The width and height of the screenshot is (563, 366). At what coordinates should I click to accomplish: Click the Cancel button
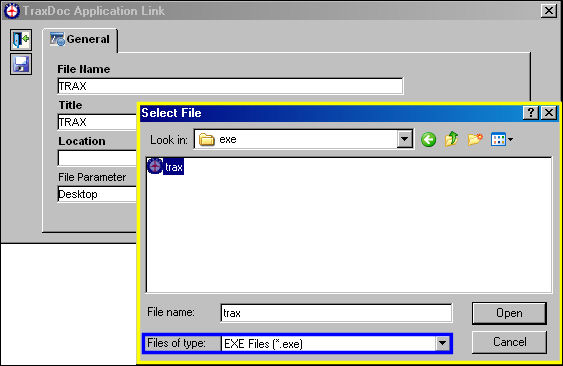click(510, 342)
